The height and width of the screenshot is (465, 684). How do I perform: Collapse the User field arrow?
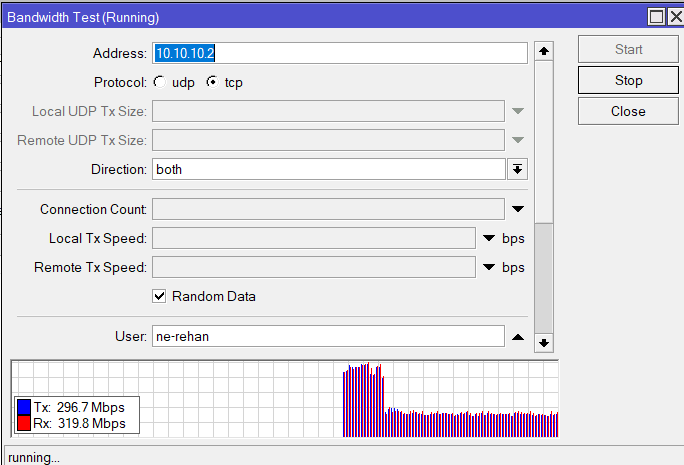[x=518, y=337]
